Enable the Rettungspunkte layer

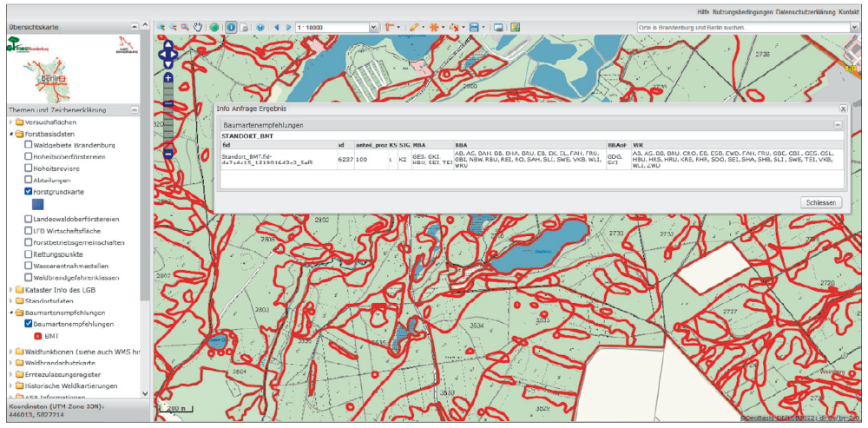click(29, 254)
